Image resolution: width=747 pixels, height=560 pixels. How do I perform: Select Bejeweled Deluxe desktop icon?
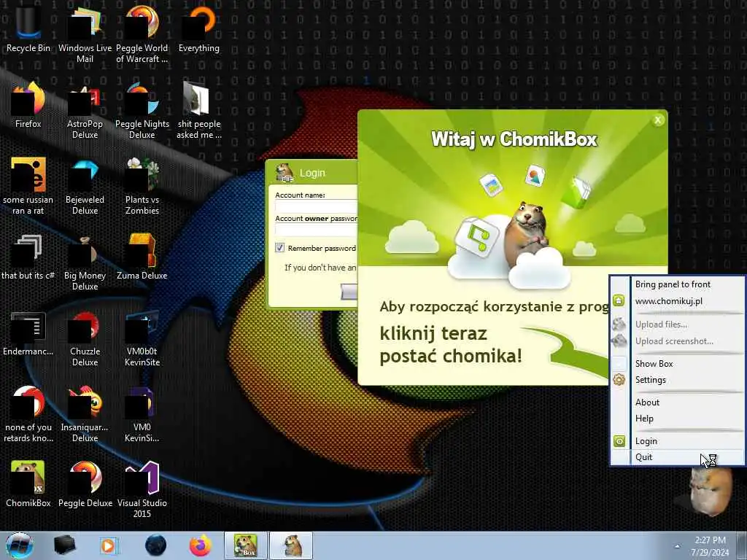click(85, 186)
